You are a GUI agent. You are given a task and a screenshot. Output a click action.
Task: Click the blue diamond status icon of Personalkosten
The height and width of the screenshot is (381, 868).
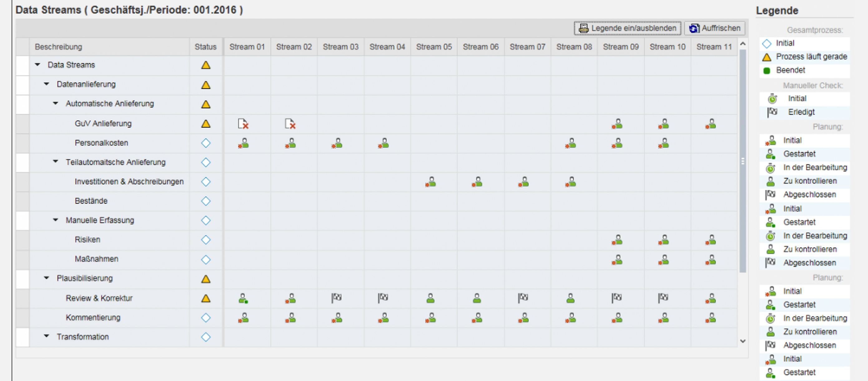(x=205, y=143)
